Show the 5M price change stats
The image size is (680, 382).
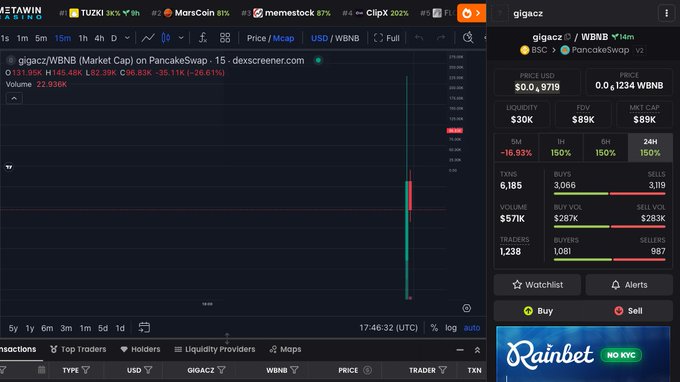click(x=516, y=147)
